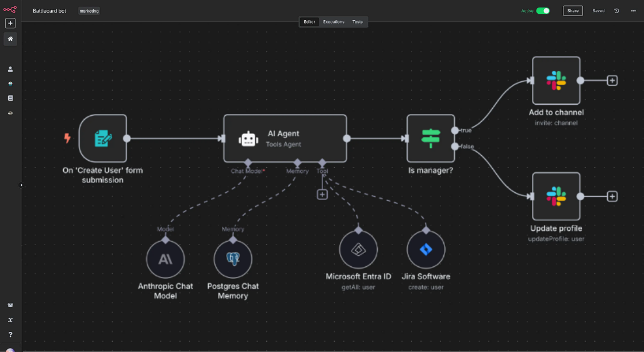This screenshot has height=352, width=644.
Task: Click the 'marketing' tag label
Action: [x=89, y=11]
